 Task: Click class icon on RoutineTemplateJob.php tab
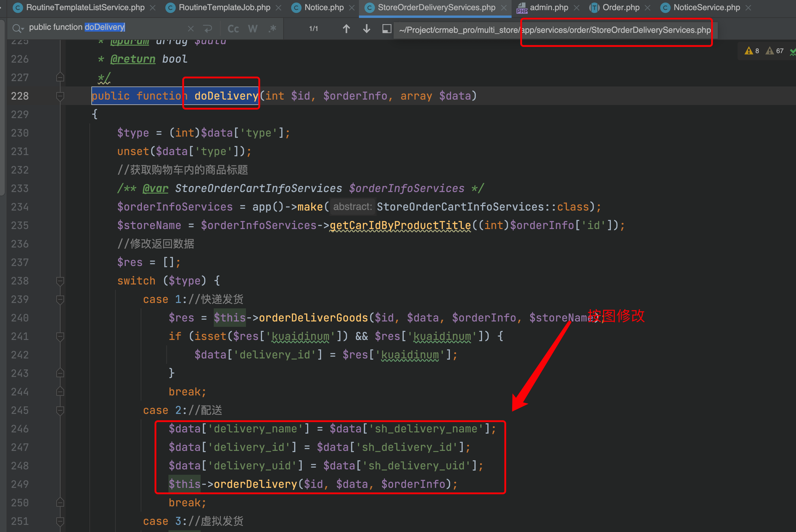pos(170,8)
